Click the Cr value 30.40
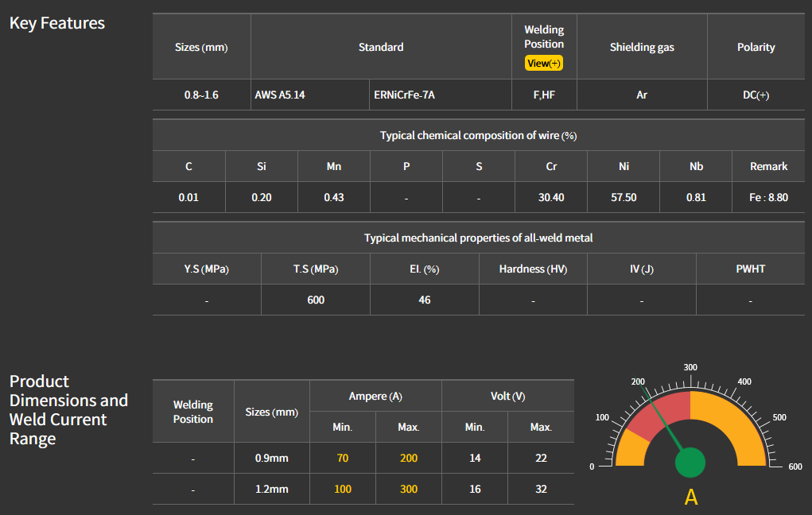This screenshot has height=515, width=812. click(551, 197)
